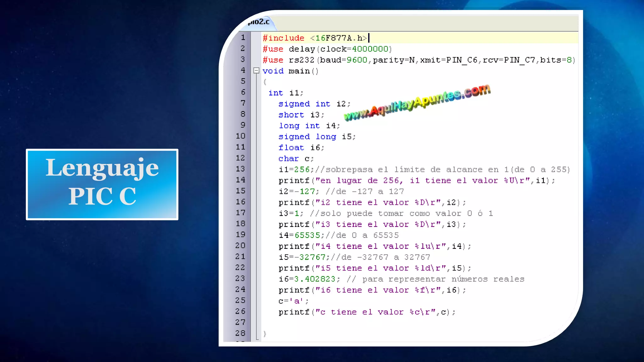This screenshot has width=644, height=362.
Task: Click the 'float i6;' declaration line
Action: [x=301, y=148]
